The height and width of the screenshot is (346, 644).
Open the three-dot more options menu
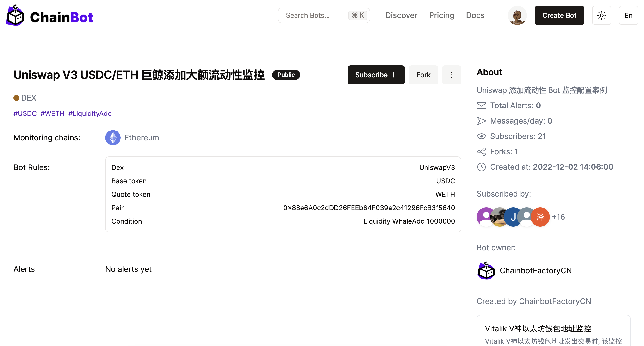pos(451,75)
